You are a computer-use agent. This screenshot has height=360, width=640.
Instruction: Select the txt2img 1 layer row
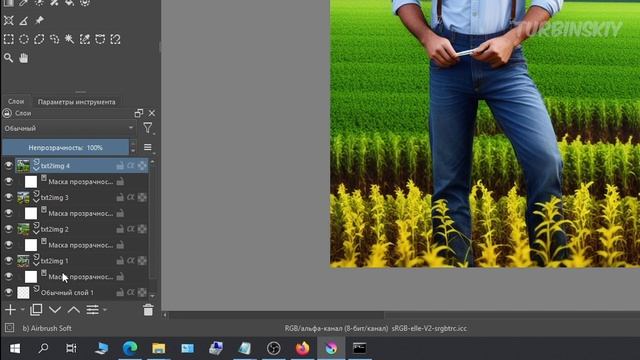point(81,260)
